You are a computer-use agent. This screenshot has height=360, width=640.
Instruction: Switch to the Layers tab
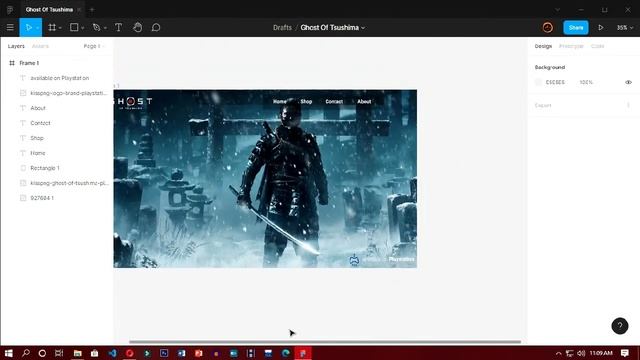(16, 46)
